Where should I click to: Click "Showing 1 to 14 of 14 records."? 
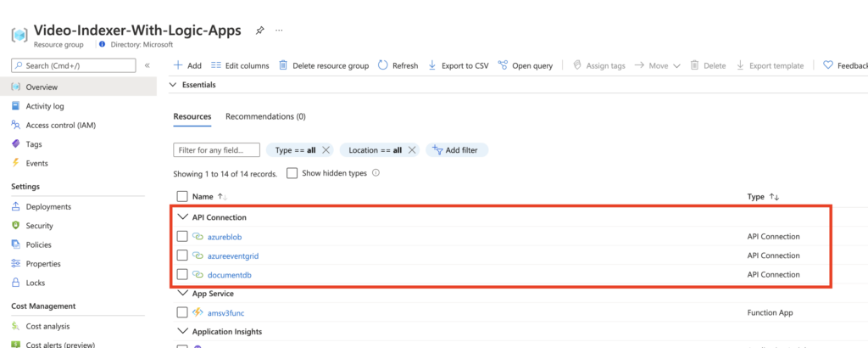pos(225,173)
